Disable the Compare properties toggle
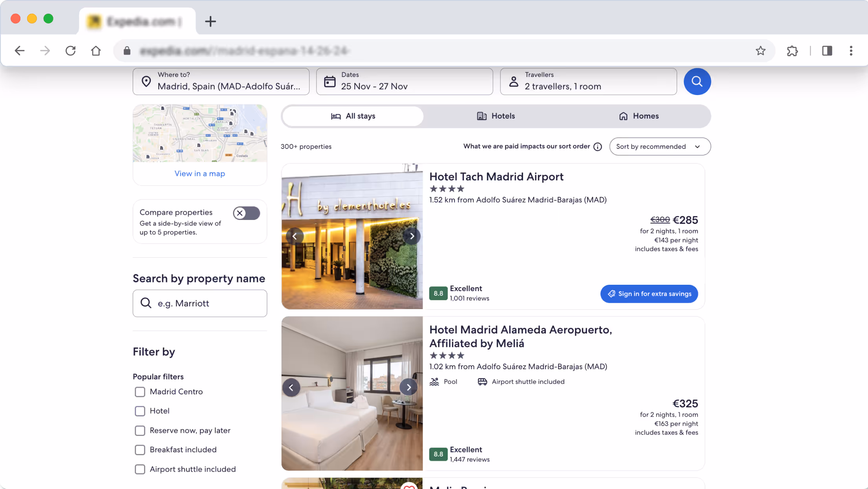 click(x=246, y=213)
